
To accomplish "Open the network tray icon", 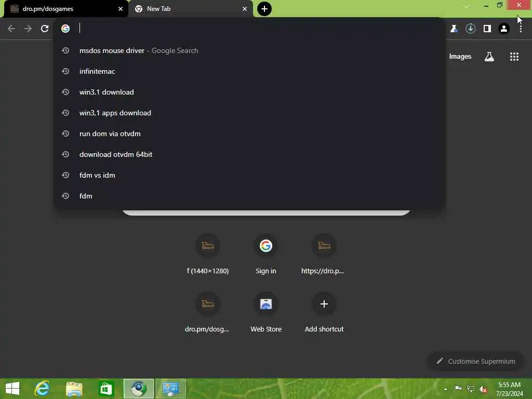I will 471,389.
